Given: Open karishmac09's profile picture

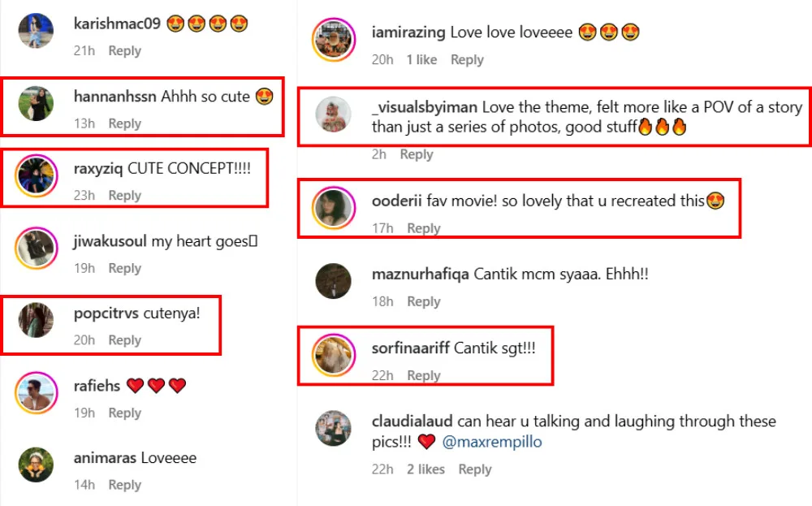Looking at the screenshot, I should pyautogui.click(x=36, y=32).
